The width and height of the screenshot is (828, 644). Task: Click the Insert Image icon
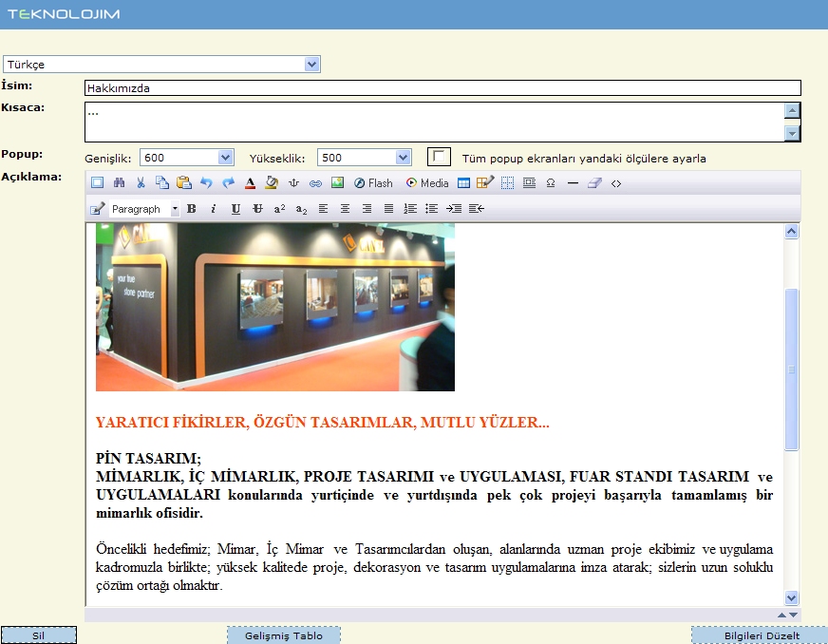click(337, 183)
